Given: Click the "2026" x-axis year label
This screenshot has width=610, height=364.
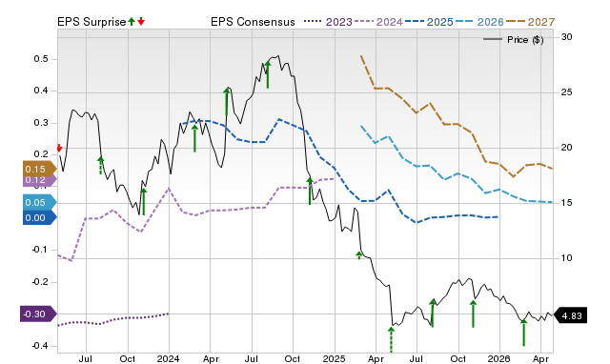Looking at the screenshot, I should (499, 358).
